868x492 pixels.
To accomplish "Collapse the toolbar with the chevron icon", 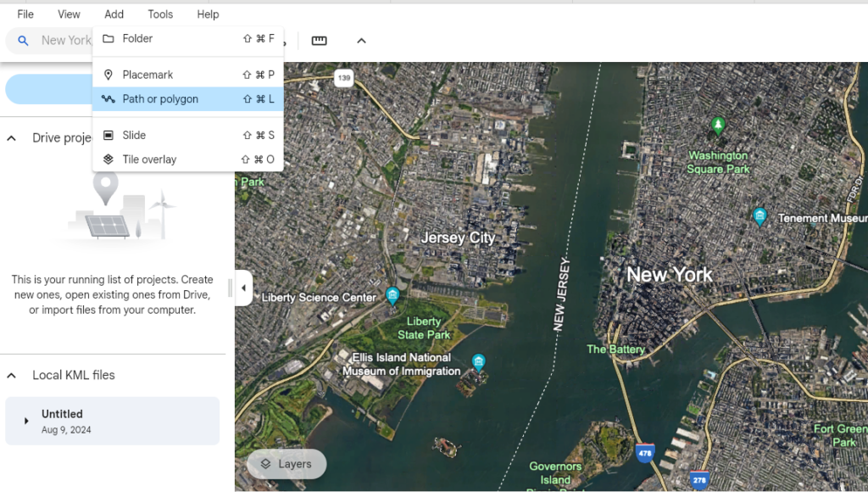I will point(361,40).
